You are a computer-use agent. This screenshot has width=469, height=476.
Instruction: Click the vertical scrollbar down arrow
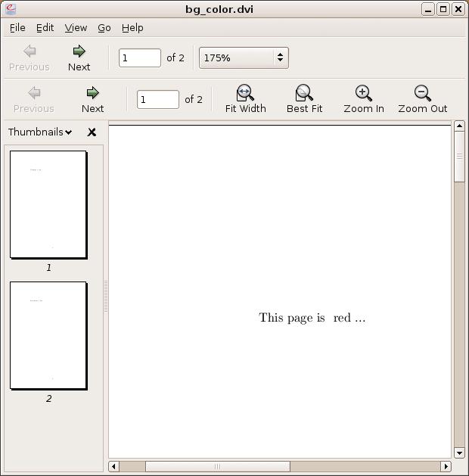coord(459,453)
